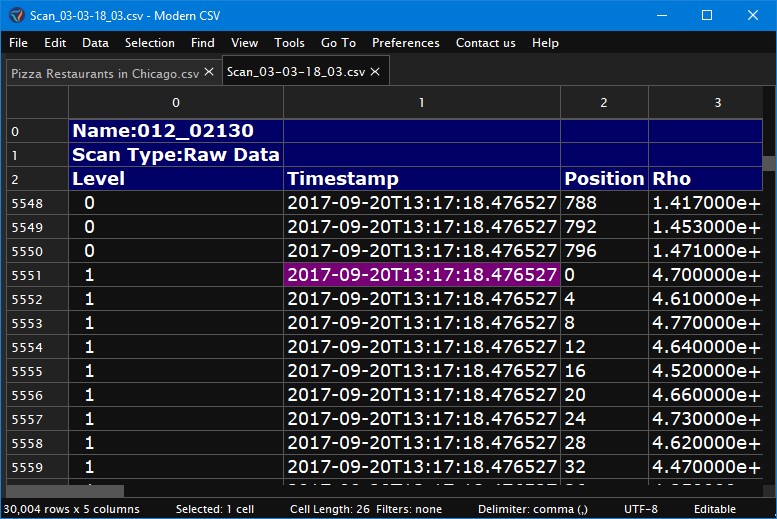The image size is (777, 519).
Task: Select column header 1
Action: tap(422, 103)
